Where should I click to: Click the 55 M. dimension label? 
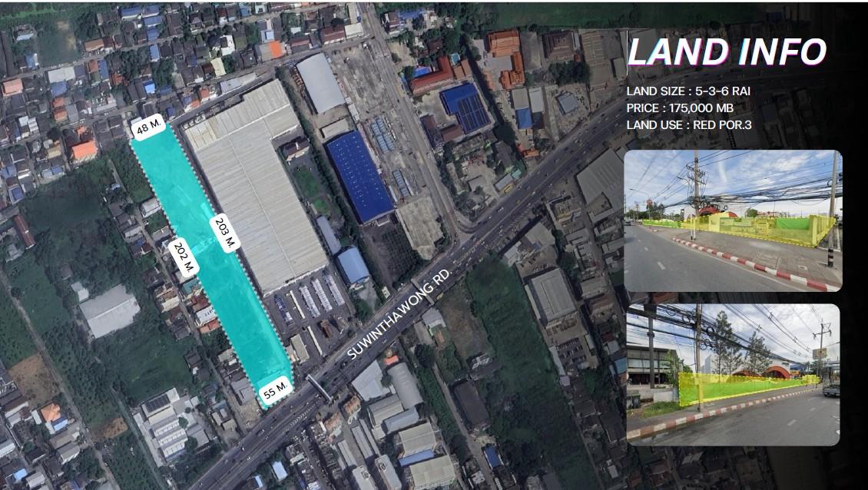tap(276, 392)
